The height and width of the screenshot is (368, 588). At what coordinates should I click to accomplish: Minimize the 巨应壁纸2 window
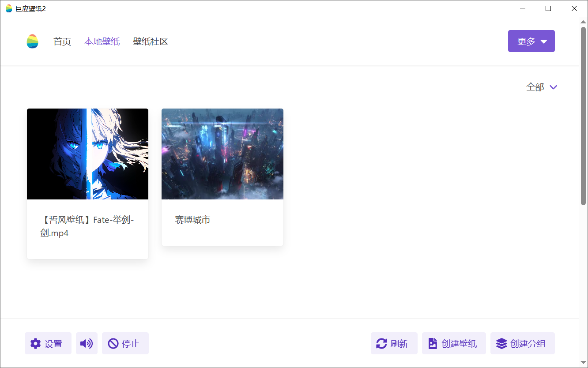[x=523, y=8]
